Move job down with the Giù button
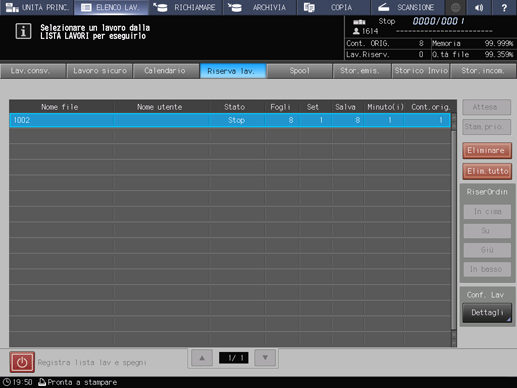The height and width of the screenshot is (388, 517). tap(487, 250)
